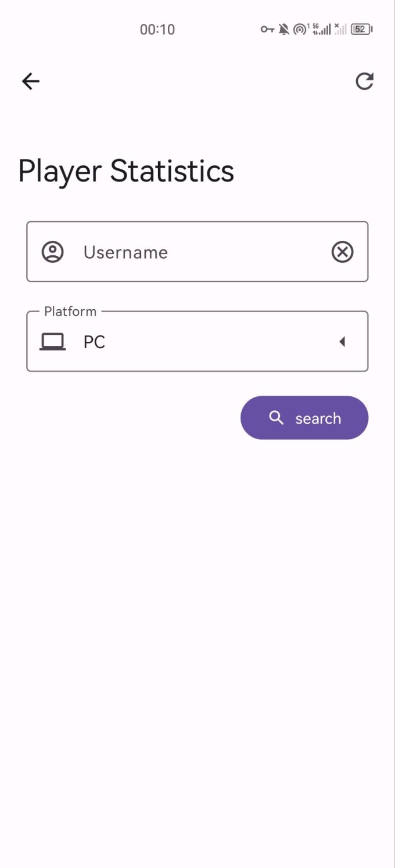Screen dimensions: 395x868
Task: Click the laptop icon in the Platform field
Action: click(53, 341)
